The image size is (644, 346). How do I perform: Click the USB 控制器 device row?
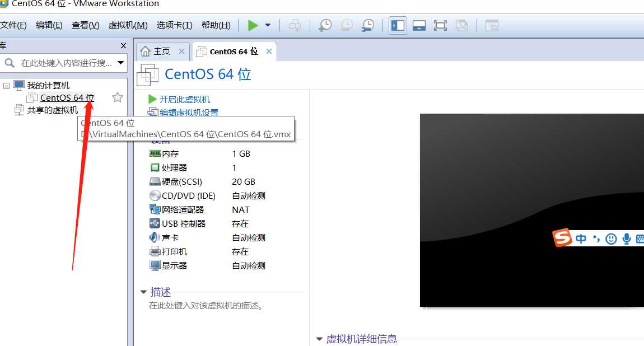point(207,224)
